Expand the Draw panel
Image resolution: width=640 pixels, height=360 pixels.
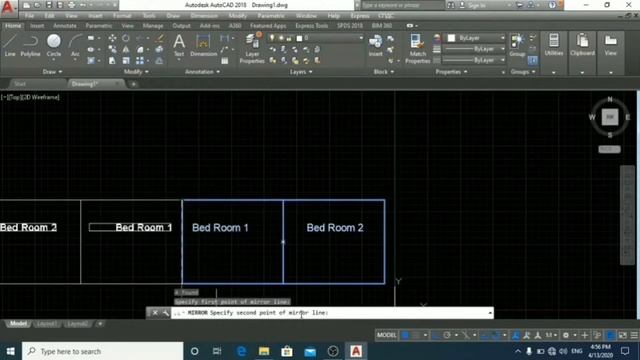pos(52,72)
